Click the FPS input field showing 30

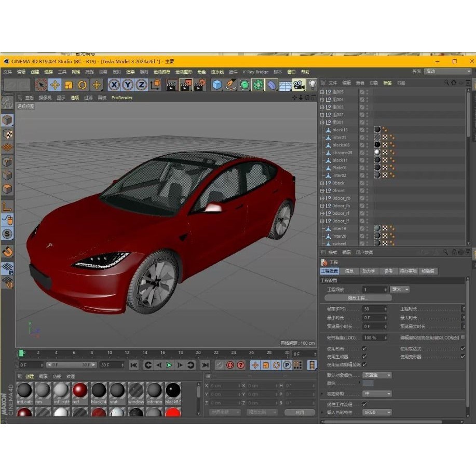tap(375, 309)
